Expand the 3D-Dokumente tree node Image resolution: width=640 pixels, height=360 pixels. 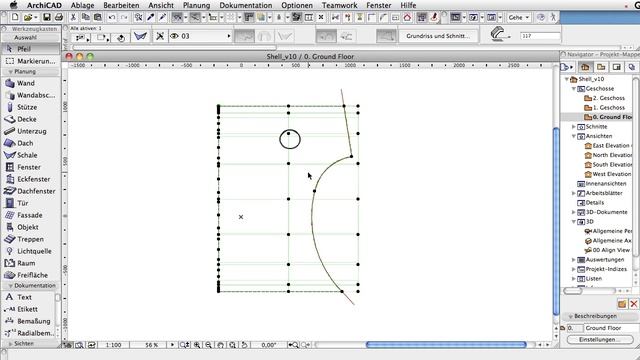click(x=573, y=212)
